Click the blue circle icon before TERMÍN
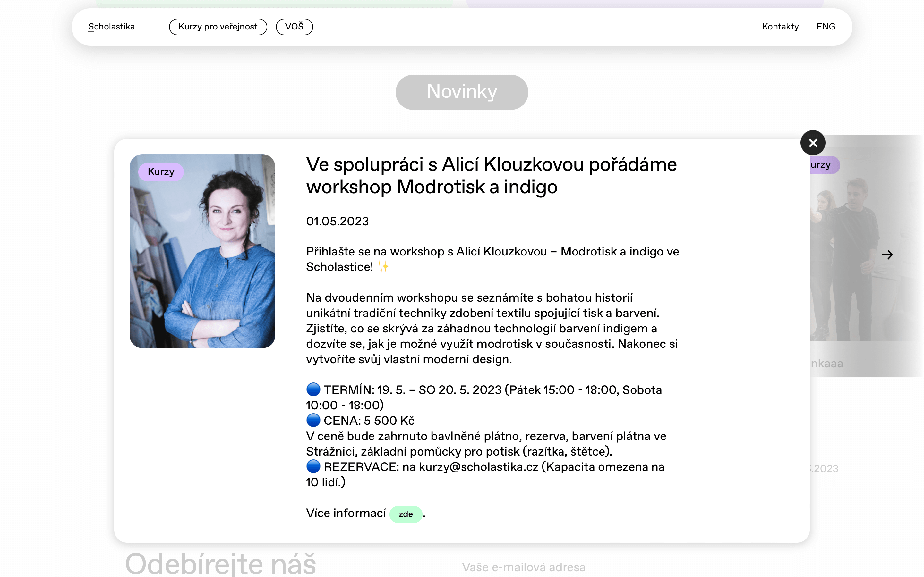The image size is (924, 577). click(x=313, y=389)
